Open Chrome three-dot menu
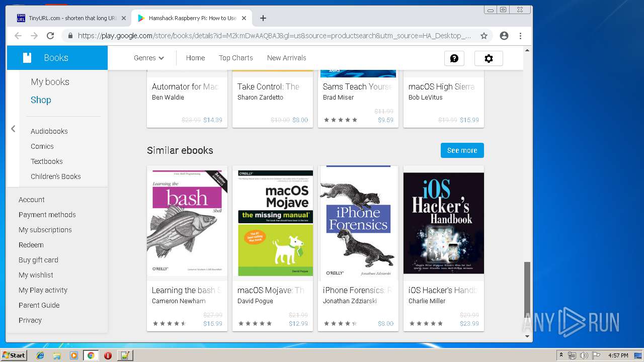644x362 pixels. pyautogui.click(x=521, y=36)
